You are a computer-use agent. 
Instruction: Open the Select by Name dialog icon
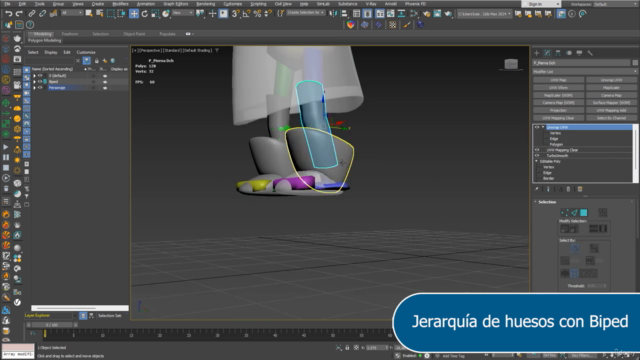pyautogui.click(x=99, y=13)
